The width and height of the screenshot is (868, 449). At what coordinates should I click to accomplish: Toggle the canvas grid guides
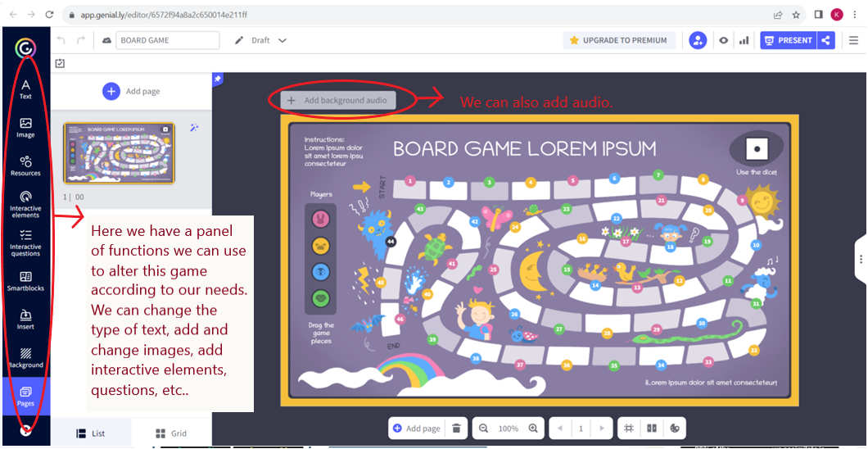pos(629,429)
